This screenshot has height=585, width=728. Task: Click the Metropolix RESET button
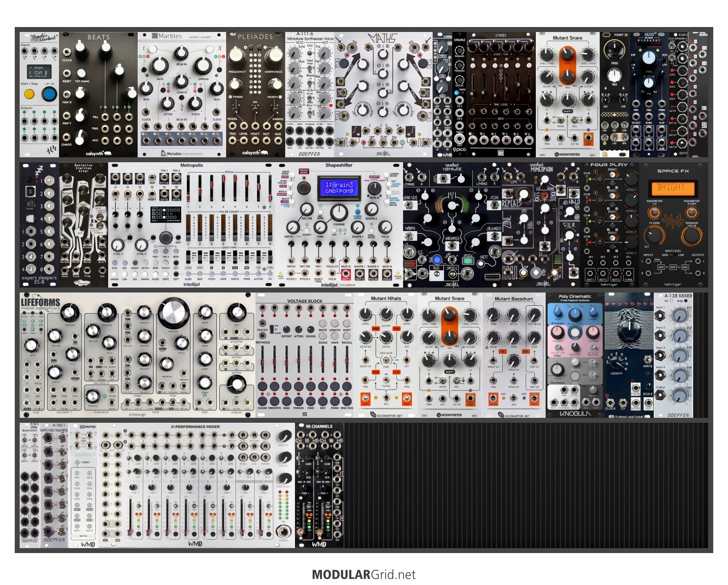[135, 263]
